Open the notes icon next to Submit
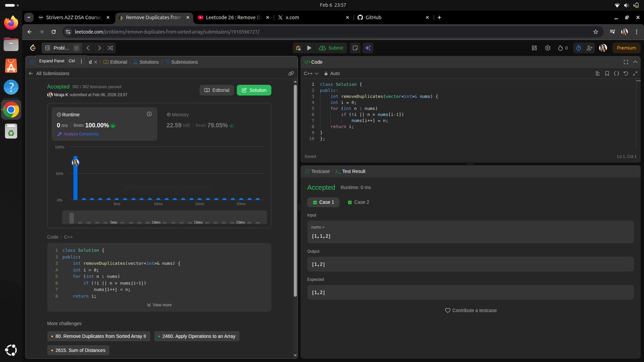This screenshot has width=644, height=362. [x=355, y=48]
